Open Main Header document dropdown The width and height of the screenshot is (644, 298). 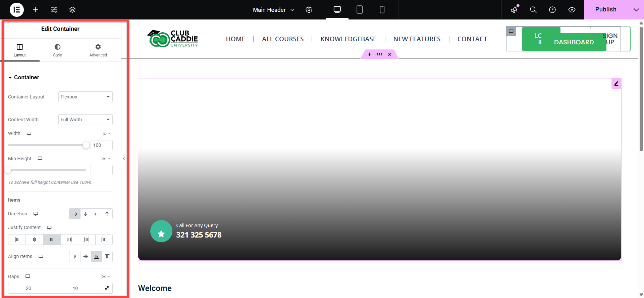(274, 10)
